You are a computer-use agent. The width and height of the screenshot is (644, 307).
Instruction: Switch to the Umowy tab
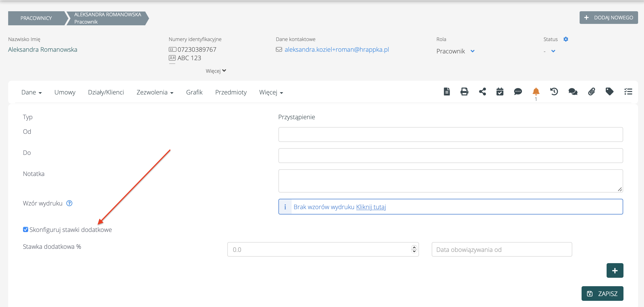65,92
